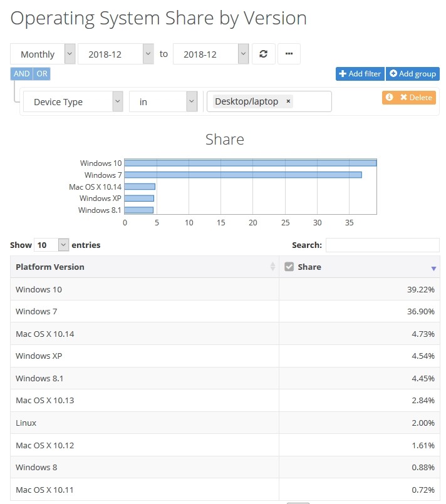This screenshot has width=446, height=504.
Task: Select the Linux table row
Action: click(x=225, y=423)
